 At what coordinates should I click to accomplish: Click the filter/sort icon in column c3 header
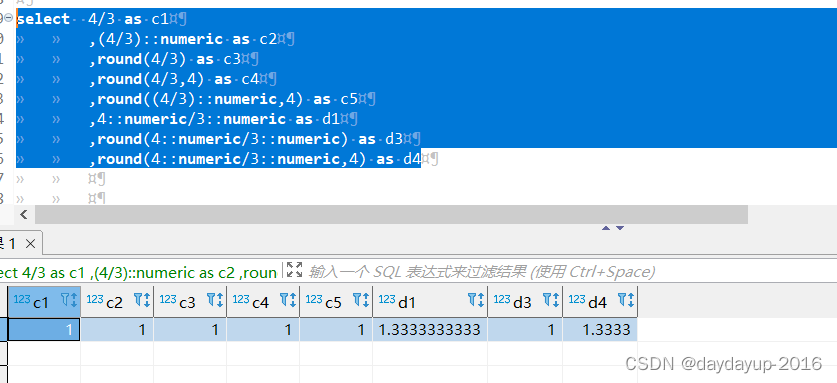pos(215,300)
